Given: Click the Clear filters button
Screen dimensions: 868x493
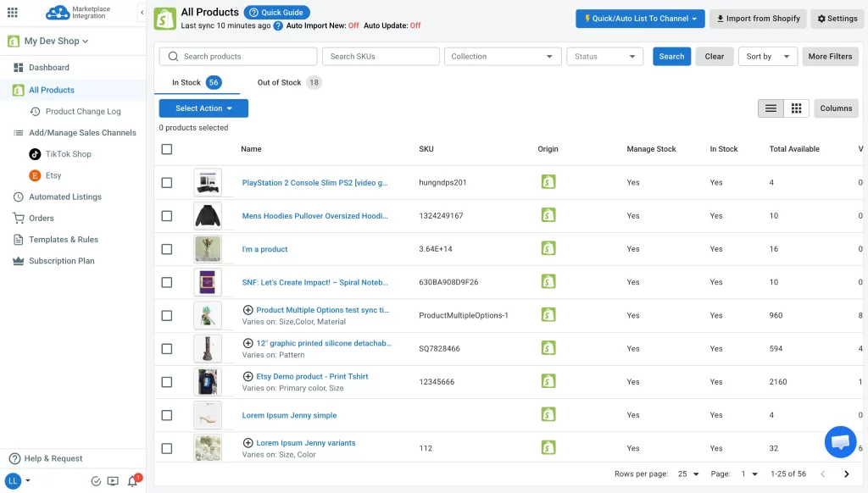Looking at the screenshot, I should point(714,57).
